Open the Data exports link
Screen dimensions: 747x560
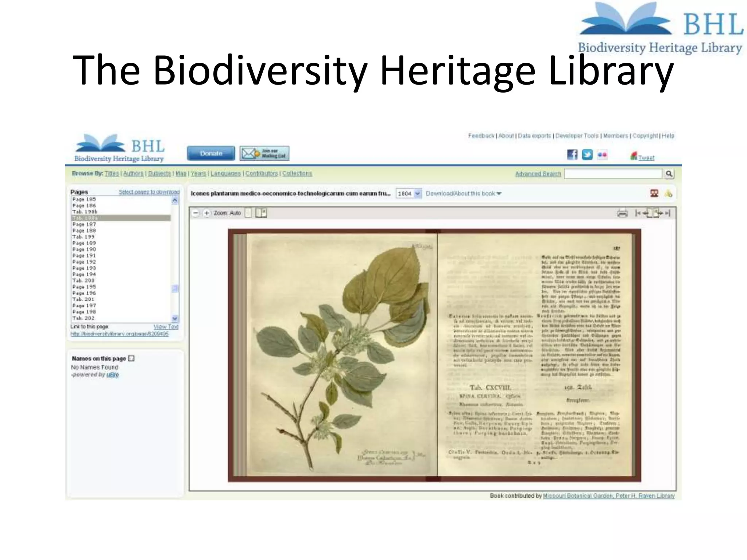point(534,136)
